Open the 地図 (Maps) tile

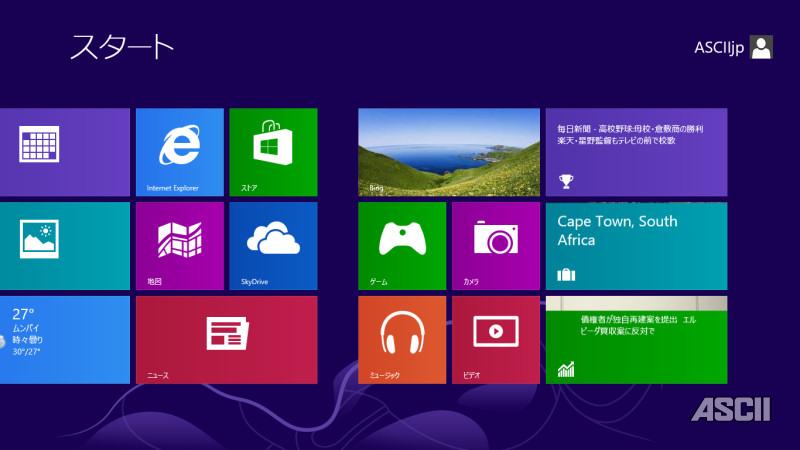click(180, 246)
